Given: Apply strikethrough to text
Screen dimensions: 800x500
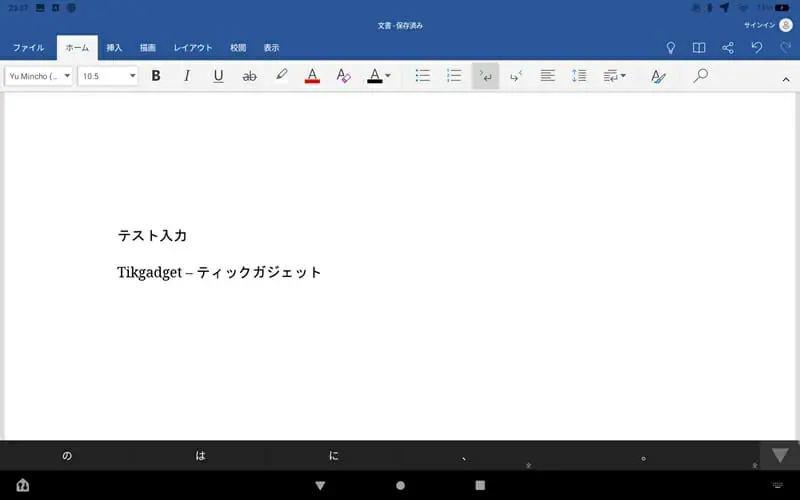Looking at the screenshot, I should (x=250, y=76).
